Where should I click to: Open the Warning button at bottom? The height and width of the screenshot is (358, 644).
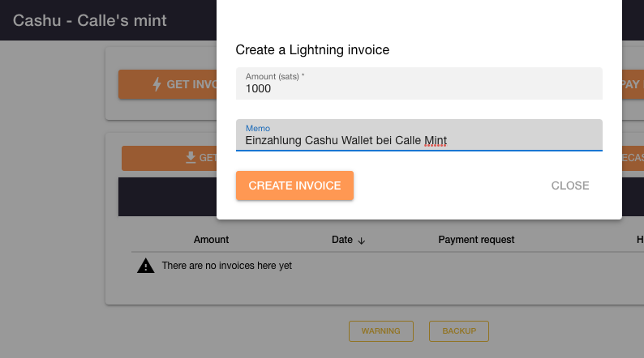coord(380,331)
